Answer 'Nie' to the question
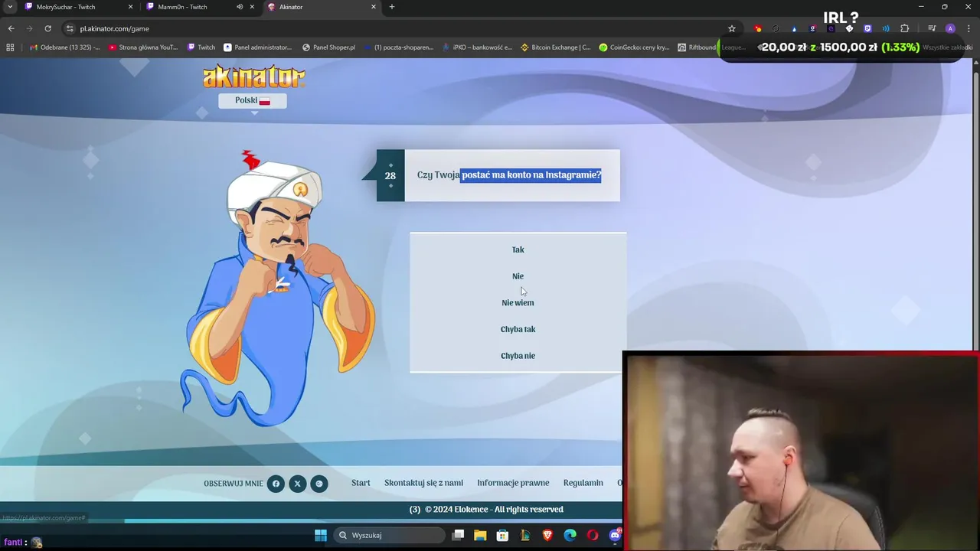This screenshot has width=980, height=551. (x=518, y=276)
